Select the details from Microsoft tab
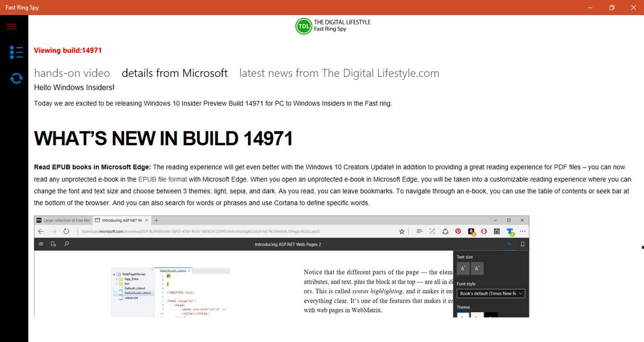 point(174,73)
